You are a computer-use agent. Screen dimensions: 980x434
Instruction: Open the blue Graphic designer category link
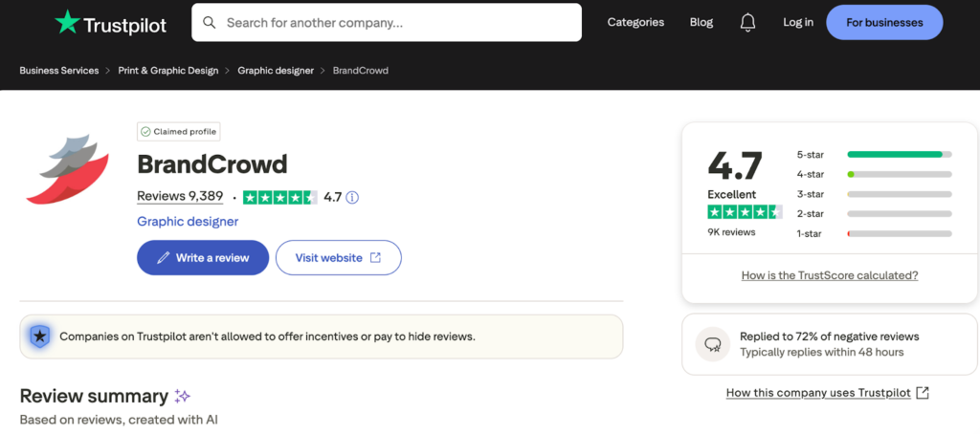click(188, 222)
